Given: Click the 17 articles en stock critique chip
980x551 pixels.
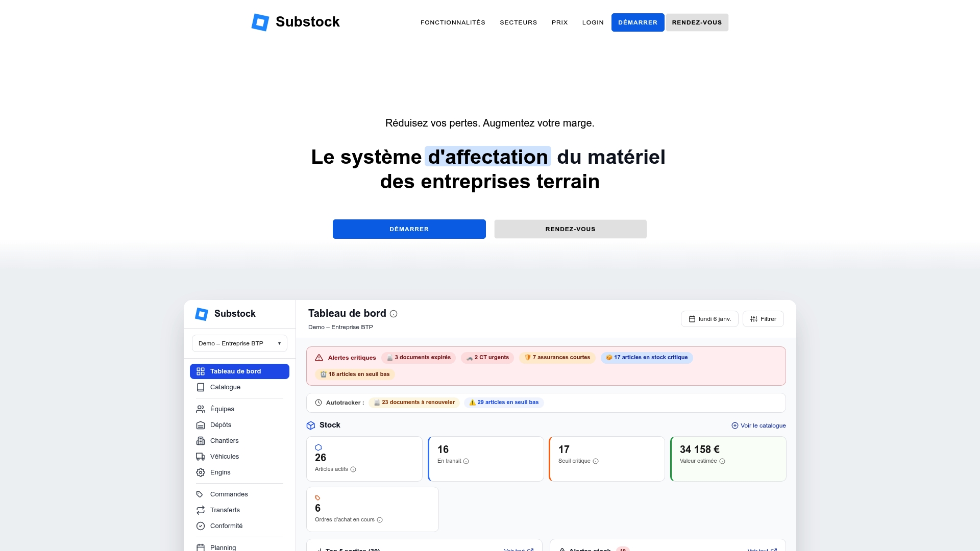Looking at the screenshot, I should pyautogui.click(x=647, y=358).
